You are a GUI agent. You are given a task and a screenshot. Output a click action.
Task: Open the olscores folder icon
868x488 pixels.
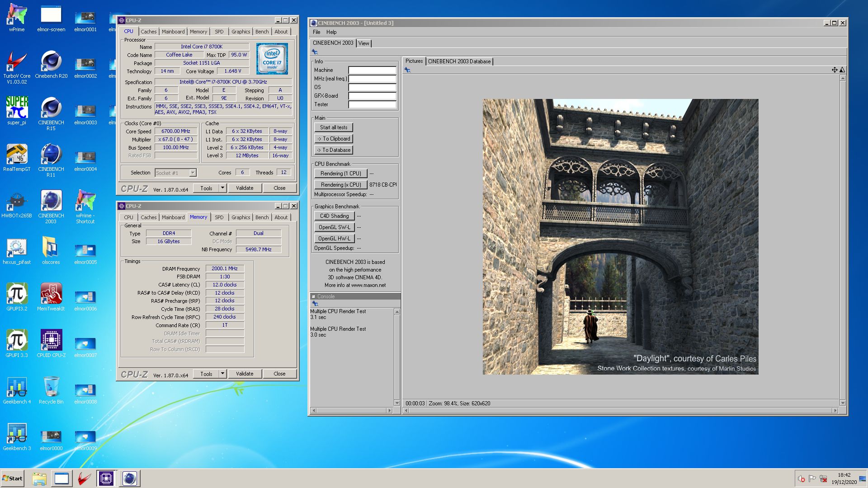tap(51, 251)
